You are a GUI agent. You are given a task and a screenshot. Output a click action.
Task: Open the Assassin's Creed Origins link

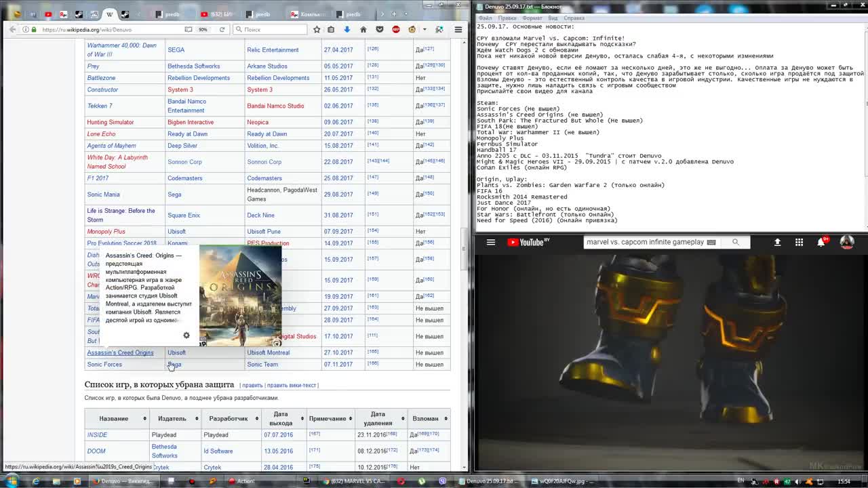120,352
